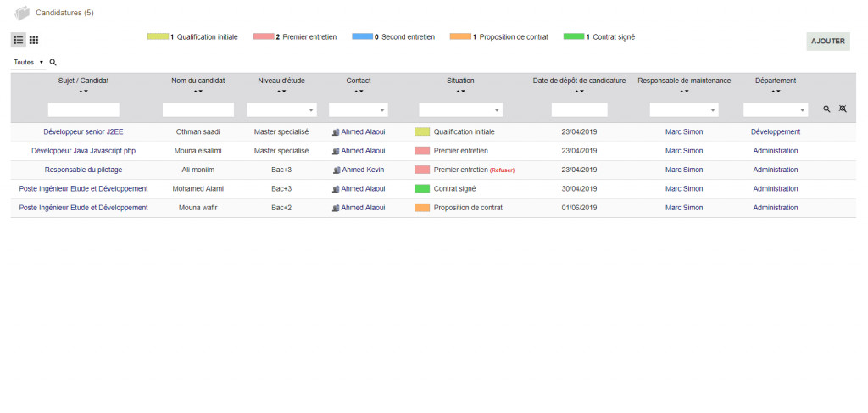
Task: Open the Département filter dropdown
Action: [x=776, y=110]
